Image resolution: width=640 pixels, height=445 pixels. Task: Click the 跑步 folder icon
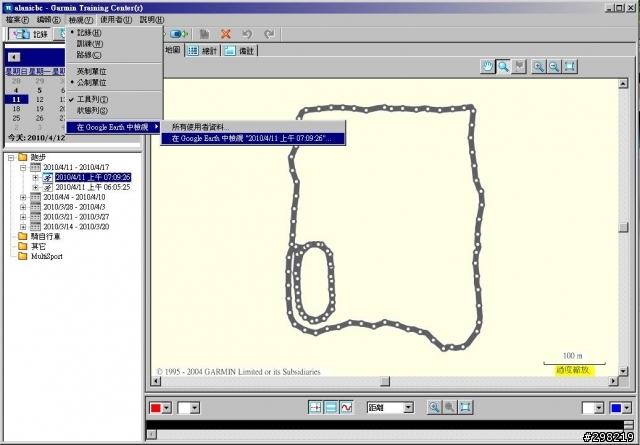[23, 157]
